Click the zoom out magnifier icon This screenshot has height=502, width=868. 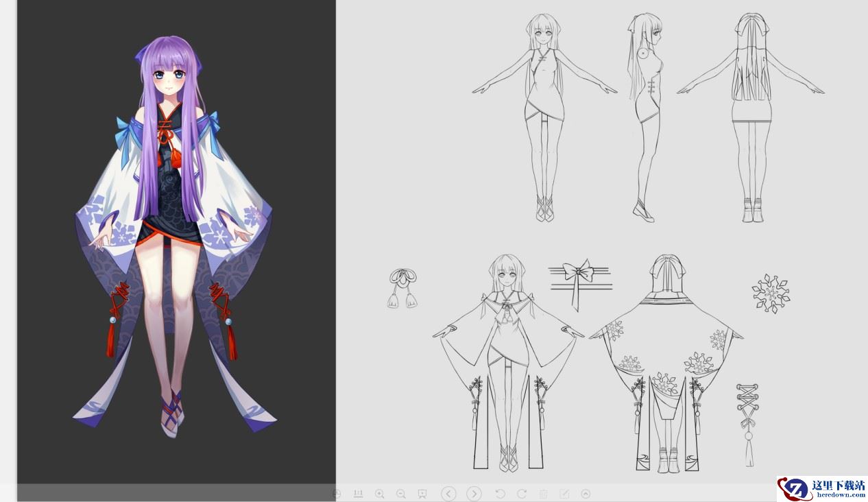click(401, 494)
